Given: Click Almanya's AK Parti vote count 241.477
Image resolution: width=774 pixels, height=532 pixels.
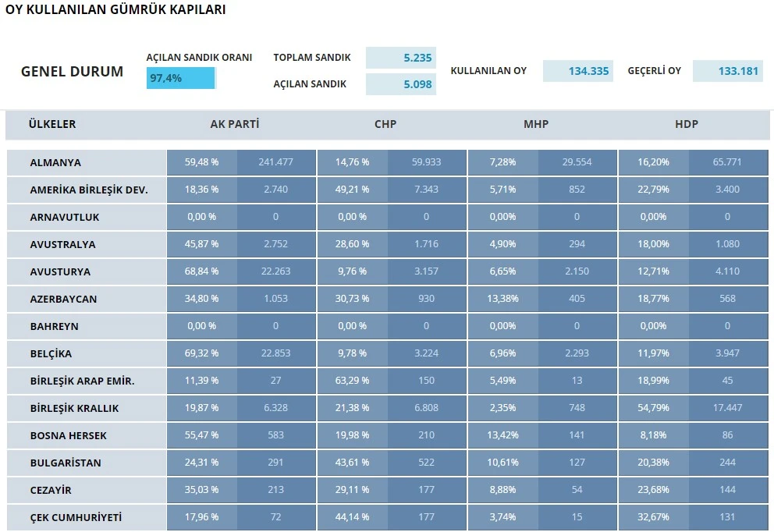Looking at the screenshot, I should click(276, 162).
